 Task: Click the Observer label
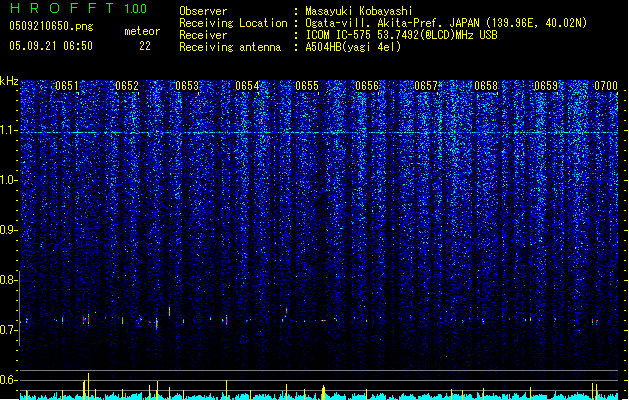pos(203,11)
